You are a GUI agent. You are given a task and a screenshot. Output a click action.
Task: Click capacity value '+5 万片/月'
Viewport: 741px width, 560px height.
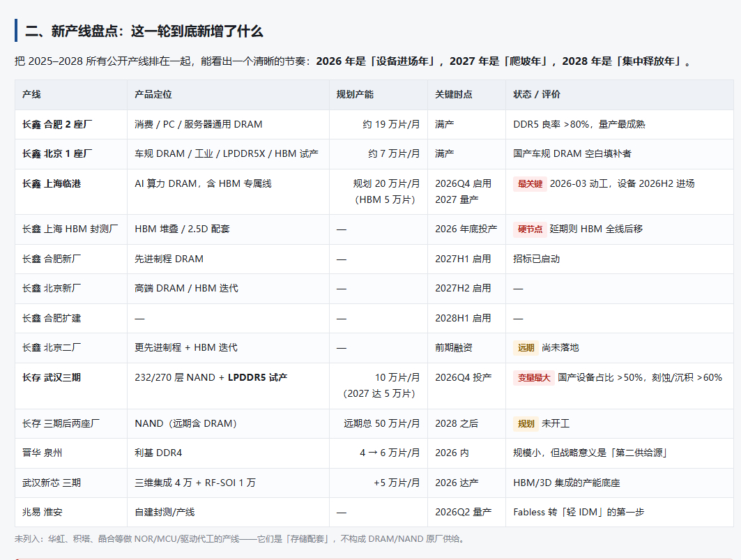click(x=397, y=483)
